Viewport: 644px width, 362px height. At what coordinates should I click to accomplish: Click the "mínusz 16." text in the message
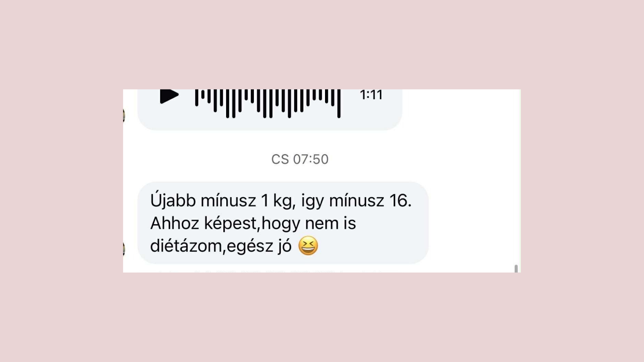pos(370,200)
